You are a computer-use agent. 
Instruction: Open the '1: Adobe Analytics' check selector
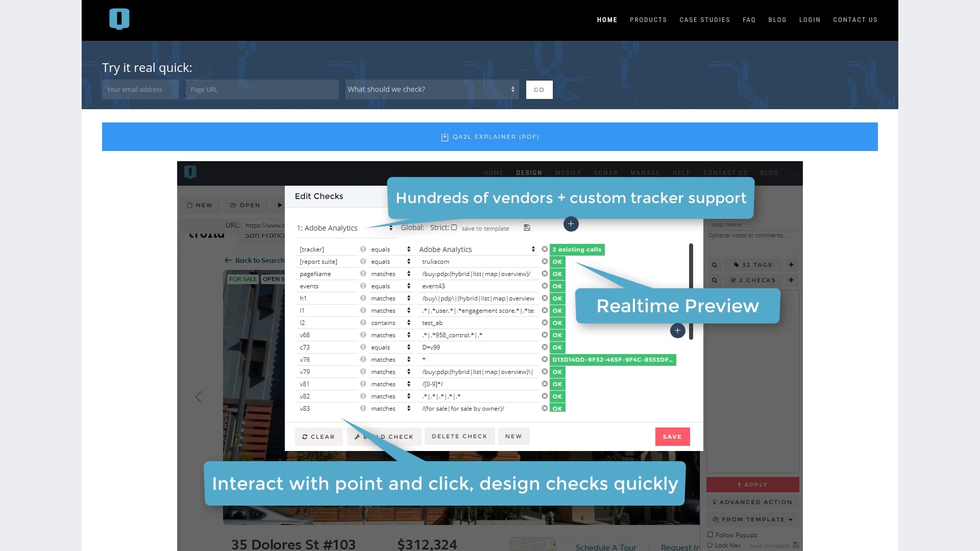[345, 228]
